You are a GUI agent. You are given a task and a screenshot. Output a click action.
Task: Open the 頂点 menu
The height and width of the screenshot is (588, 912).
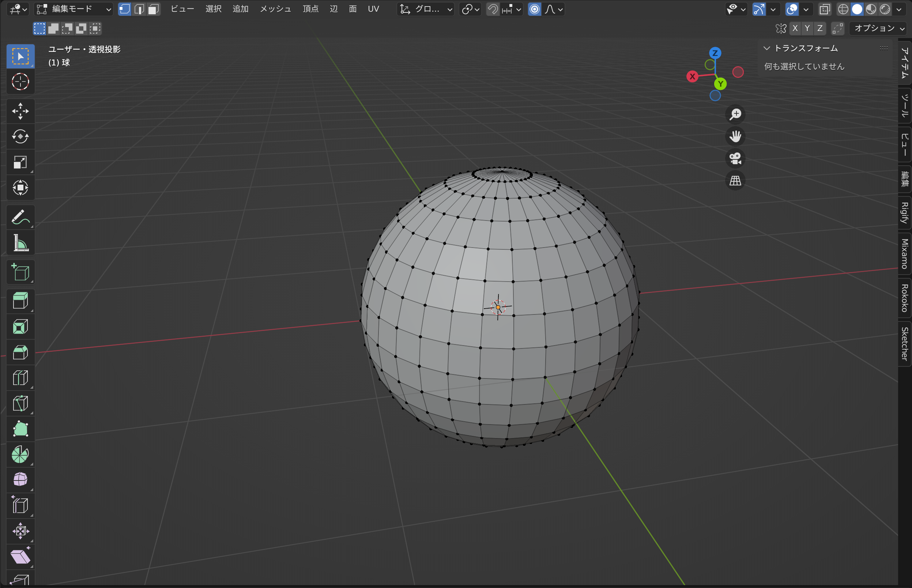point(311,9)
